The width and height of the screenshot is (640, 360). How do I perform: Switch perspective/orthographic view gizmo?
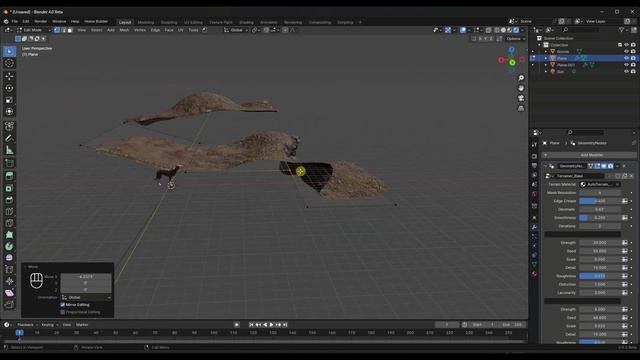[521, 109]
